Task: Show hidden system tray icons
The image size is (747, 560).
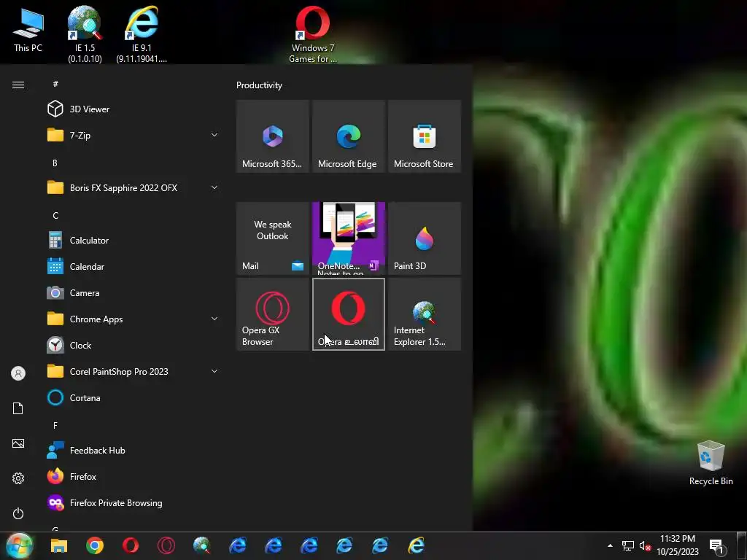Action: click(x=610, y=545)
